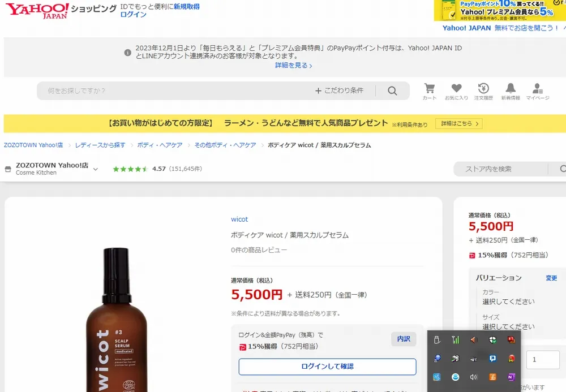Click the quantity input showing 1
The image size is (566, 392).
[x=543, y=360]
